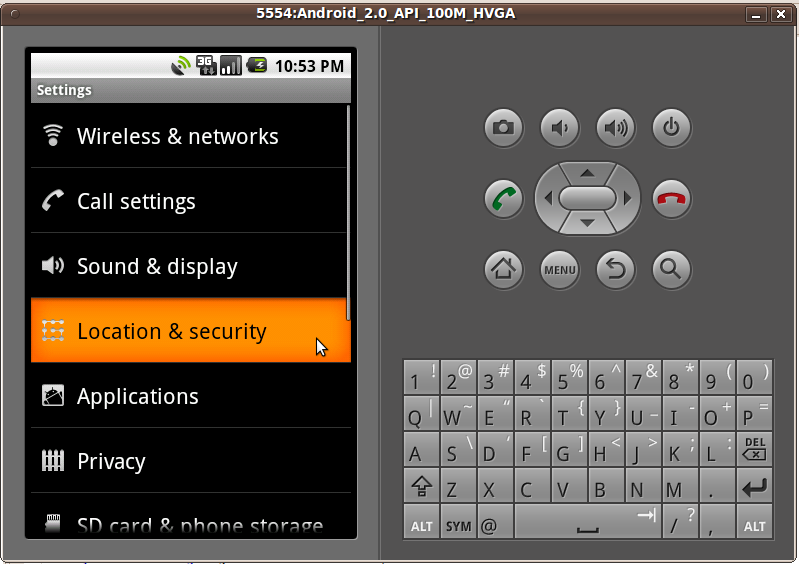The width and height of the screenshot is (799, 564).
Task: Click the / ? key
Action: (680, 522)
